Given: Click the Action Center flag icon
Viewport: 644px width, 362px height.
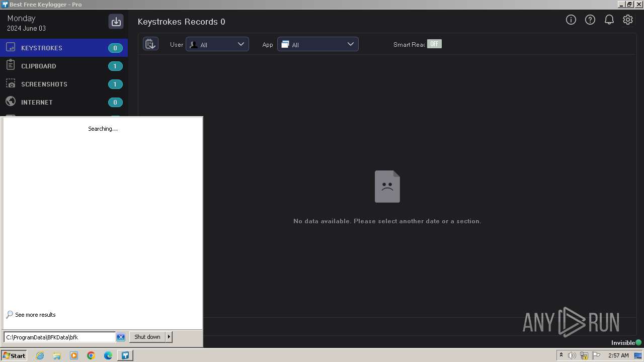Looking at the screenshot, I should pyautogui.click(x=596, y=355).
